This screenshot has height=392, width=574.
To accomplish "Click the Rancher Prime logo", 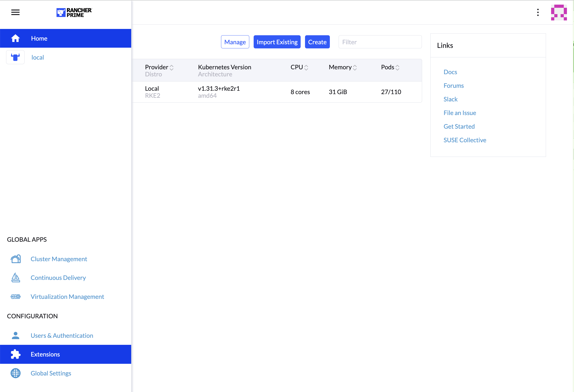I will (x=74, y=12).
